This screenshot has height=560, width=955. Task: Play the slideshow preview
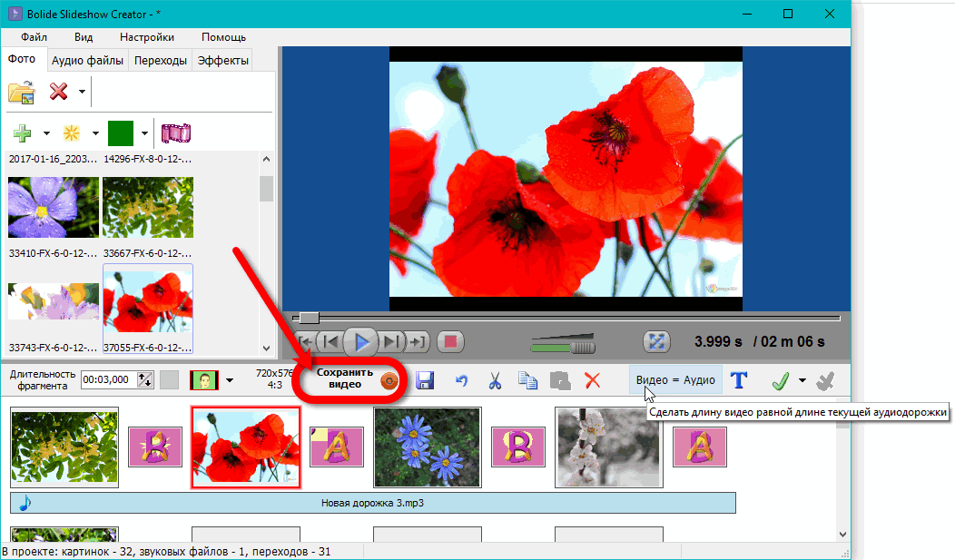click(x=361, y=342)
